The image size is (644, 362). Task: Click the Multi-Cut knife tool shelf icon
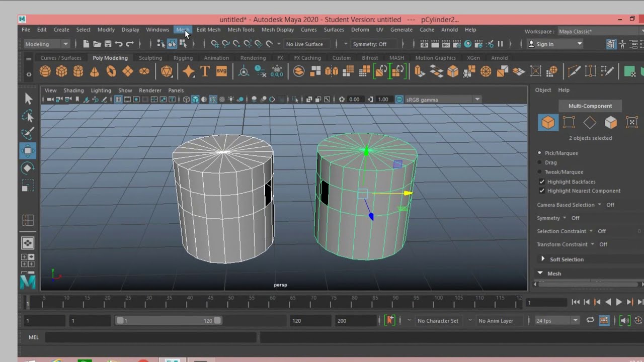tap(574, 71)
